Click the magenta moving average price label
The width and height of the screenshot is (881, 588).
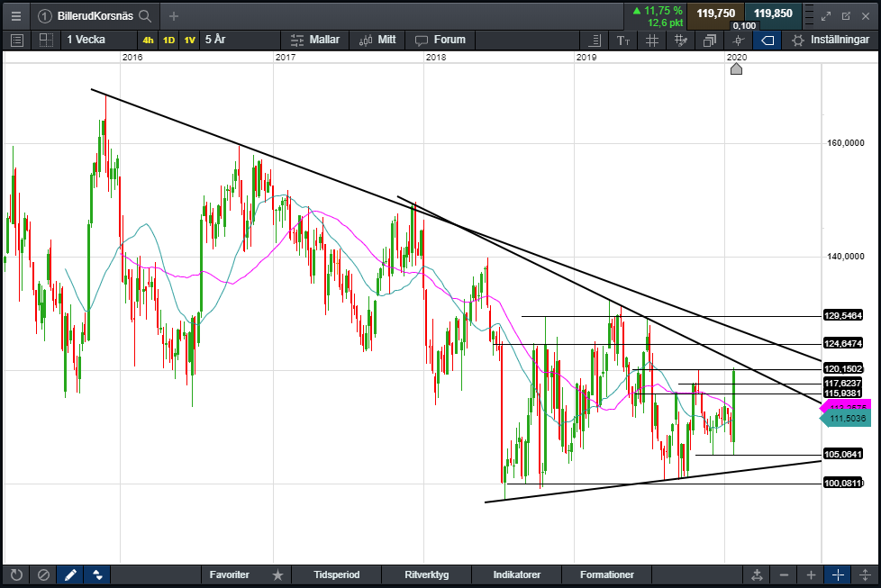(x=845, y=407)
